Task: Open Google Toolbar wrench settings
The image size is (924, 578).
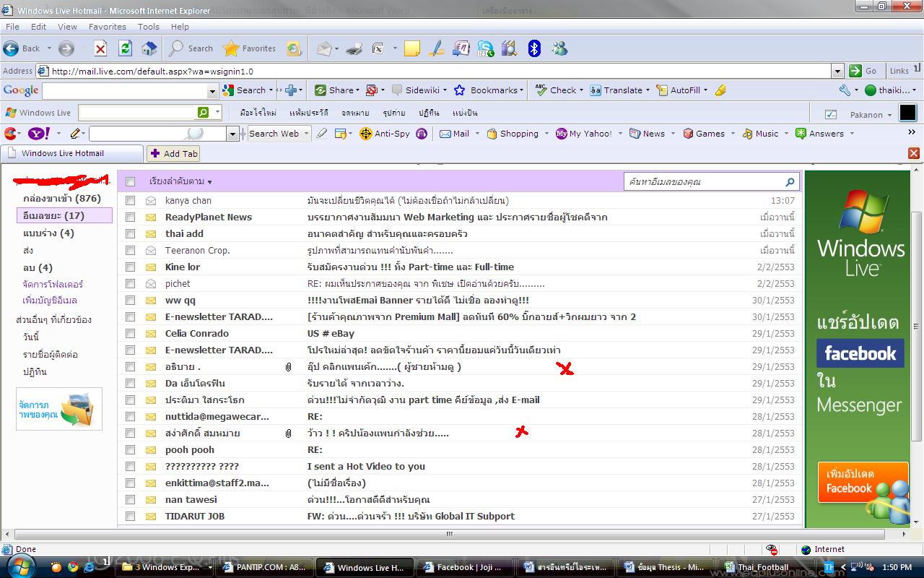Action: point(845,90)
